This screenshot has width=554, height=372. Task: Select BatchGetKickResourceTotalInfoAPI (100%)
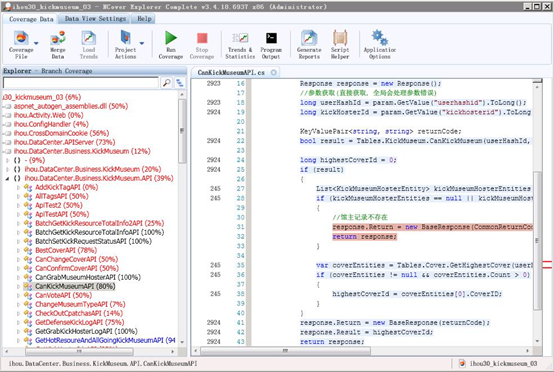click(x=100, y=232)
